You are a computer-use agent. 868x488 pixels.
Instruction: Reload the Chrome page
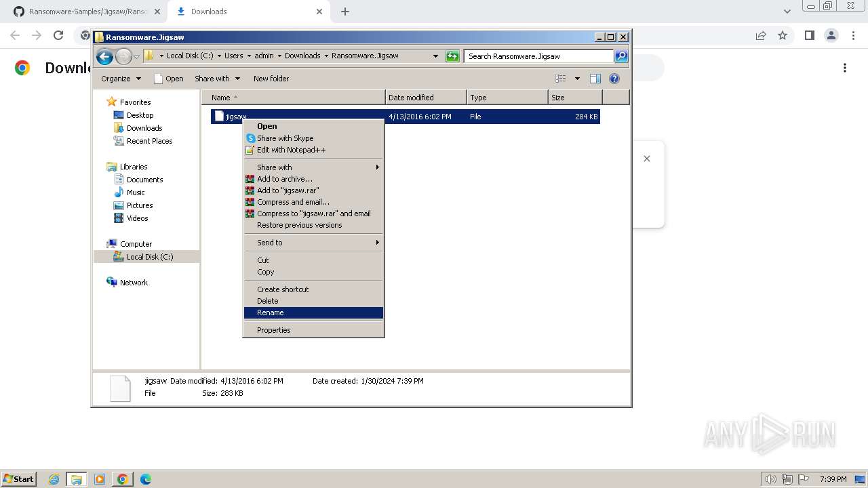tap(58, 35)
